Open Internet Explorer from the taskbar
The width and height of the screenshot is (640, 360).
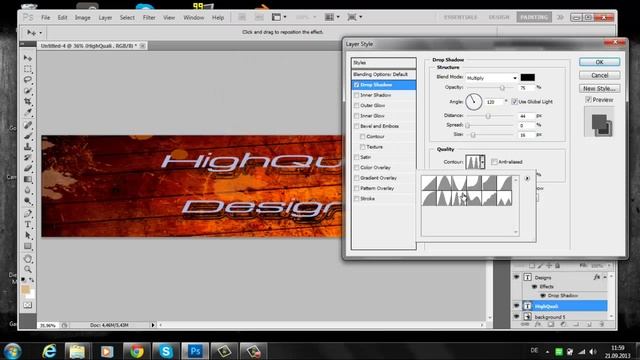(49, 351)
